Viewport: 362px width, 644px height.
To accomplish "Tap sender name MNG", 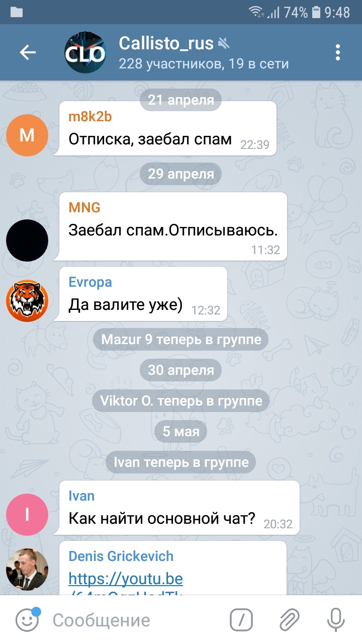I will point(84,207).
